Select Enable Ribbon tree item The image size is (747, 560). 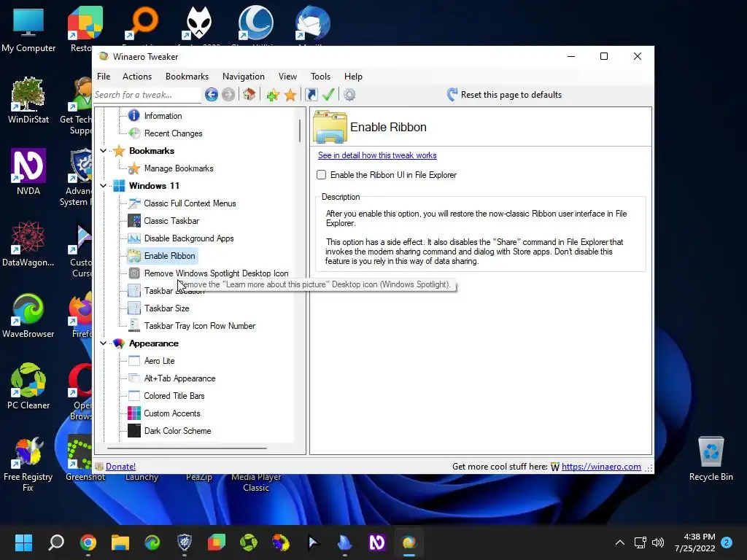click(169, 256)
